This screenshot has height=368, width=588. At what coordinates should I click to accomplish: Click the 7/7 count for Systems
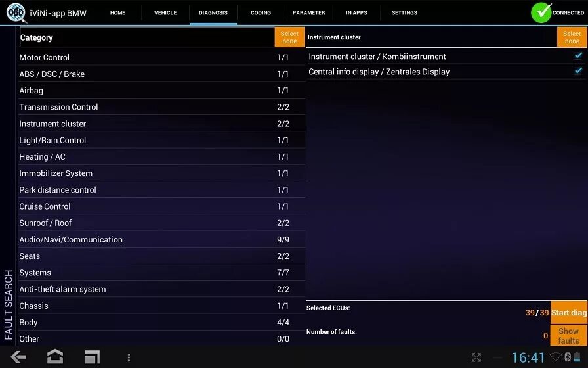[283, 273]
